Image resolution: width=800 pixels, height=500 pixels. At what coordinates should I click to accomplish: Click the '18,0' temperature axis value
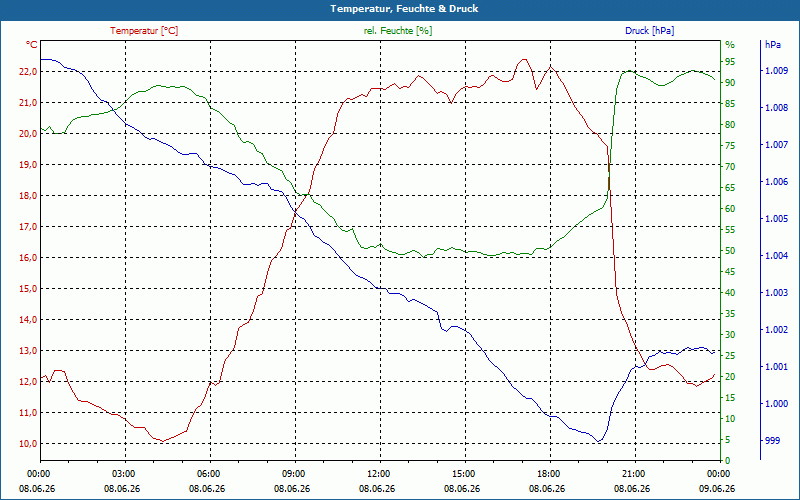pyautogui.click(x=28, y=196)
